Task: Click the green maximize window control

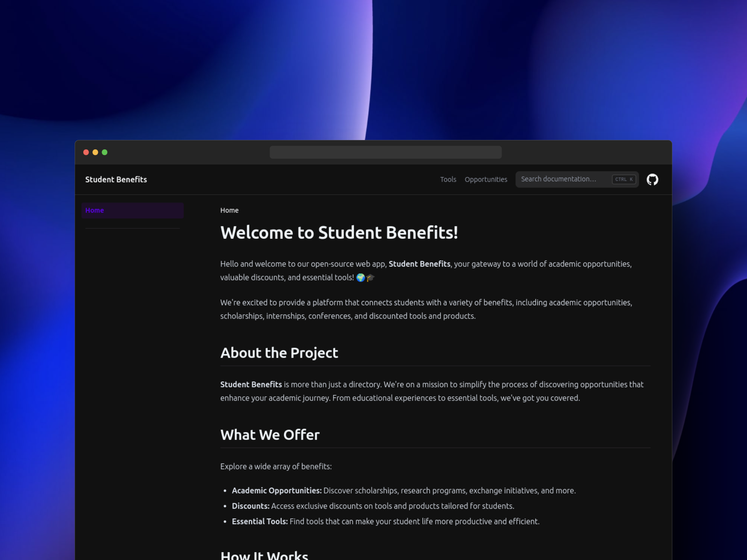Action: (x=104, y=152)
